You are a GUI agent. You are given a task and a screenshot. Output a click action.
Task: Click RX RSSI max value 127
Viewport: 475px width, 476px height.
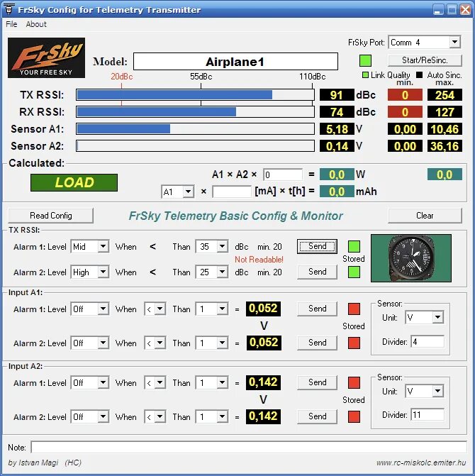click(445, 112)
